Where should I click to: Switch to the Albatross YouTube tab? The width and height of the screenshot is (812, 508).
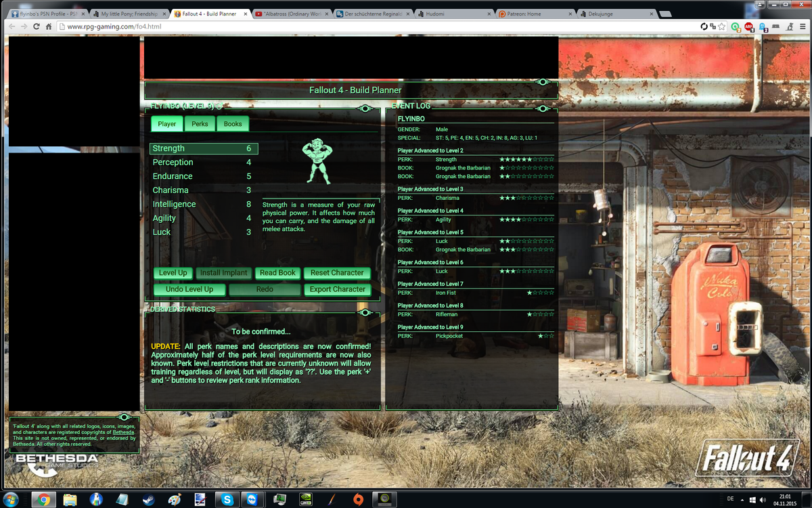(291, 13)
